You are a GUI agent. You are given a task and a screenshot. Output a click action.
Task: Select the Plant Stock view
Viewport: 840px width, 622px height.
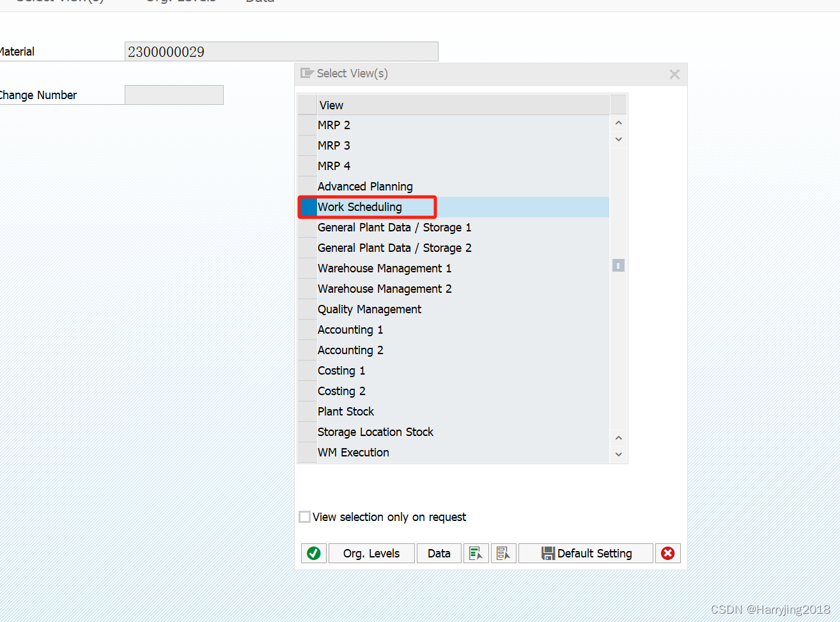[x=346, y=412]
